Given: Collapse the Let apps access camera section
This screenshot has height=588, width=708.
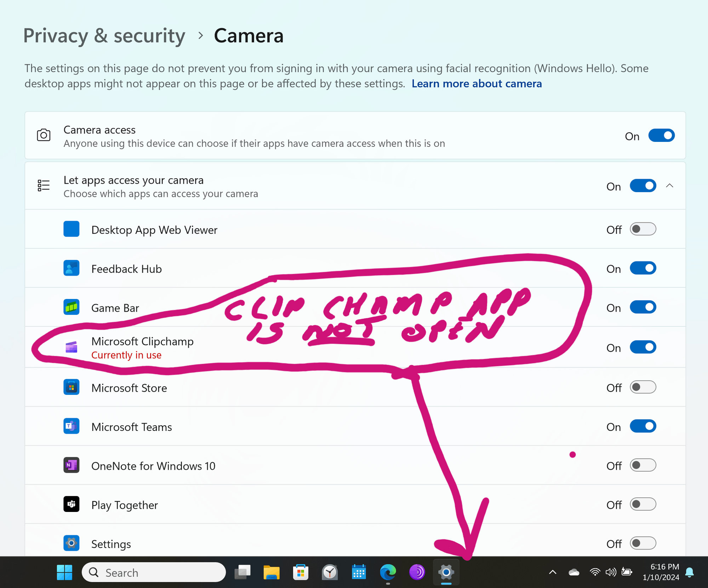Looking at the screenshot, I should click(x=669, y=186).
